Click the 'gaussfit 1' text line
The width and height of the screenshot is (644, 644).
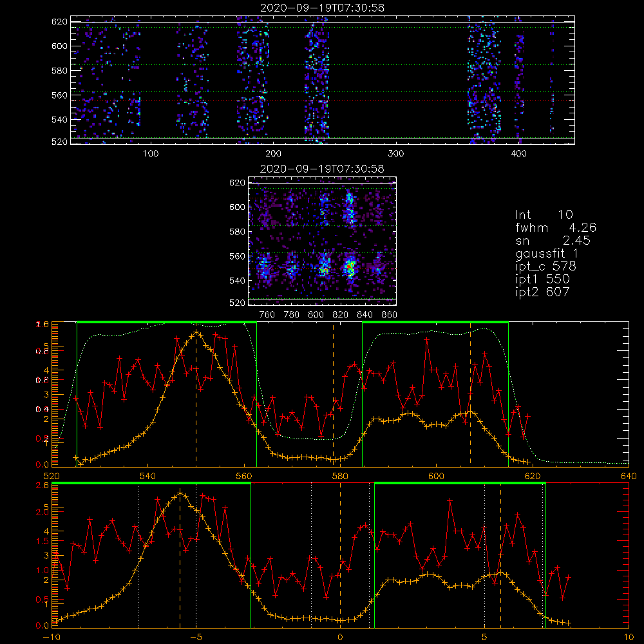click(547, 253)
